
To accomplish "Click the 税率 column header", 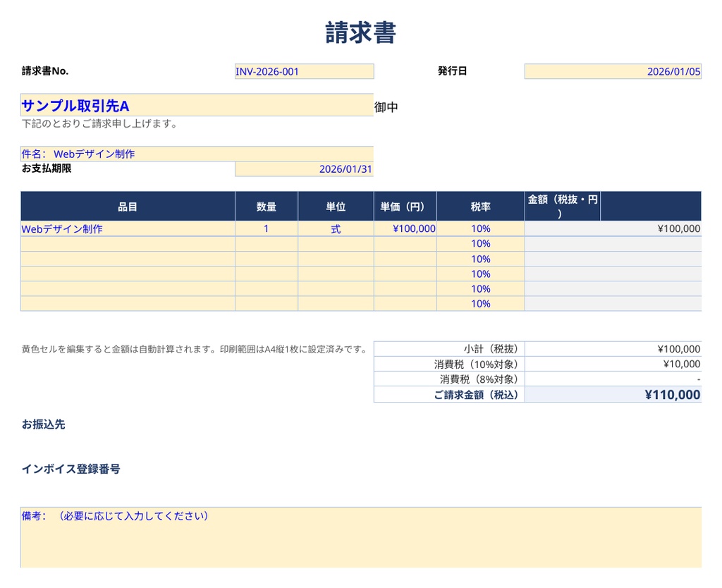I will tap(481, 207).
